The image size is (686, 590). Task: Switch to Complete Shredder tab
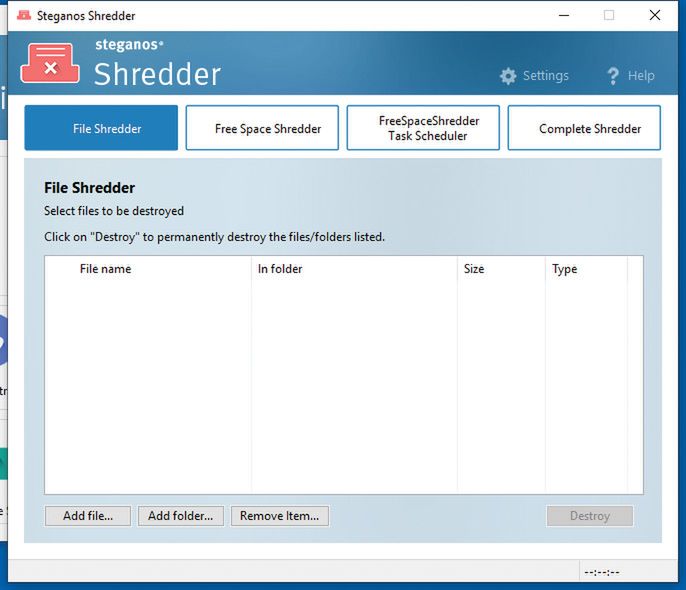(584, 128)
